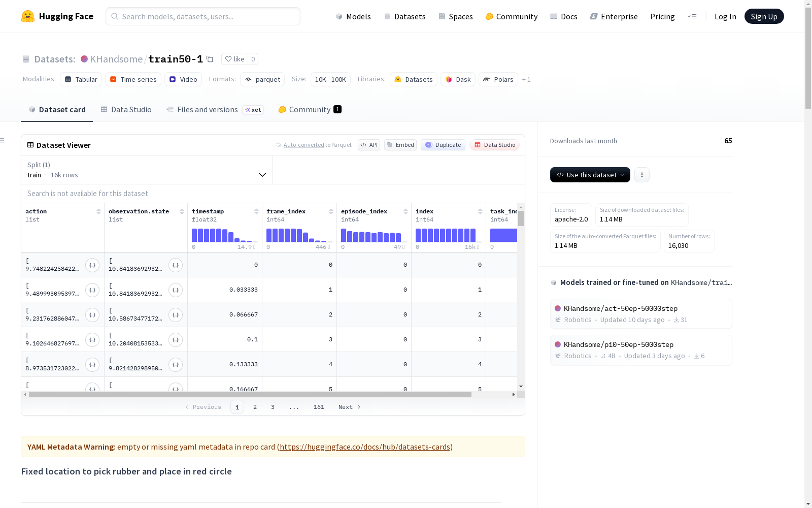Click the Sign Up button
This screenshot has width=812, height=508.
pos(764,16)
